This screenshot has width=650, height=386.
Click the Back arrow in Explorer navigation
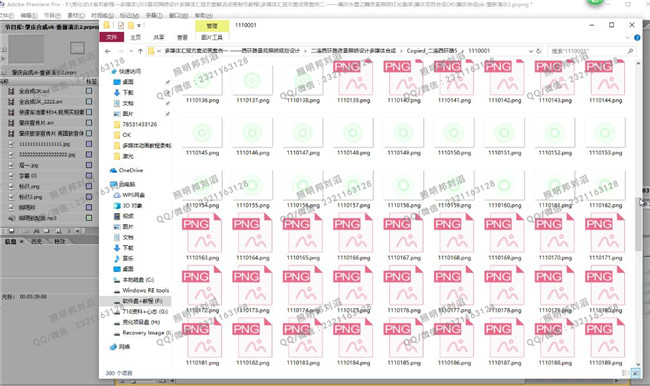point(108,51)
